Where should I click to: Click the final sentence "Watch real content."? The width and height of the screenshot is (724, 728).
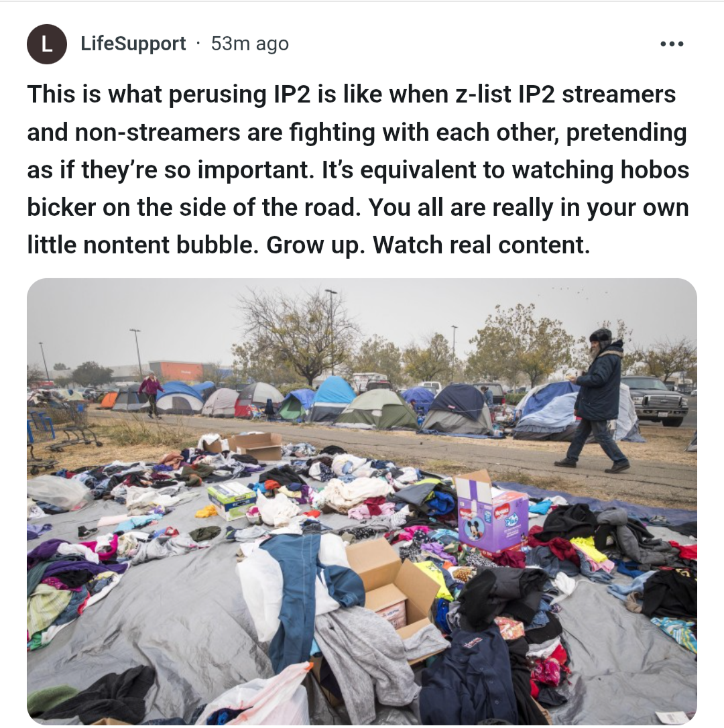point(481,245)
